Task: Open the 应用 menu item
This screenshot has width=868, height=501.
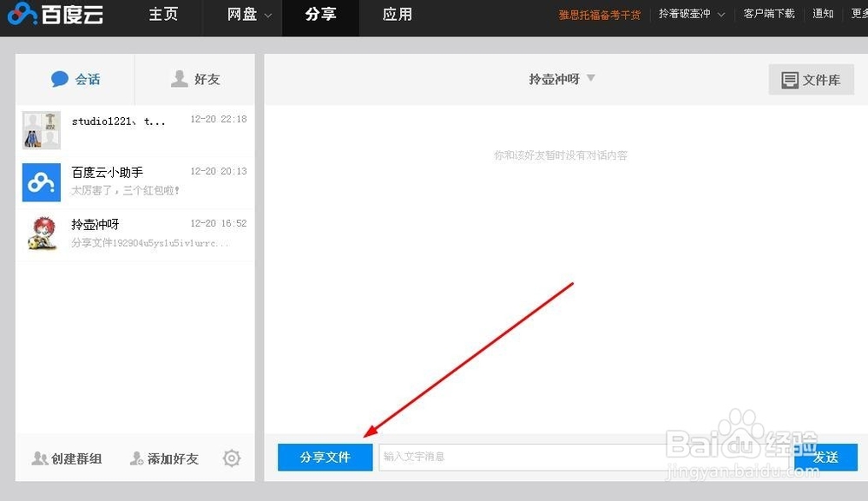Action: click(x=397, y=14)
